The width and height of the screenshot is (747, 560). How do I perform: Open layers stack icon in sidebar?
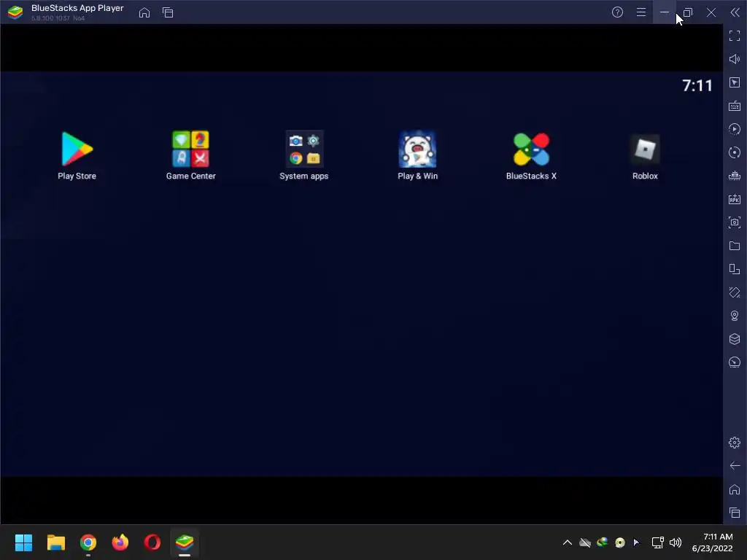click(x=735, y=339)
